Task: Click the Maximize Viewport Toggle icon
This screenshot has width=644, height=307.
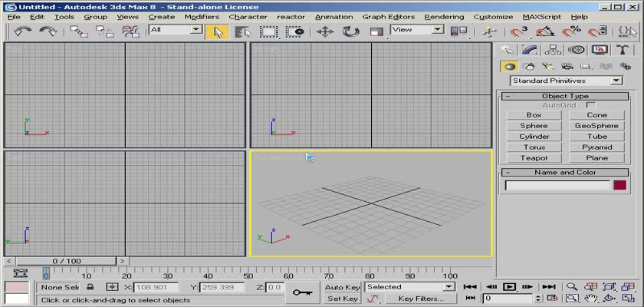Action: tap(629, 298)
